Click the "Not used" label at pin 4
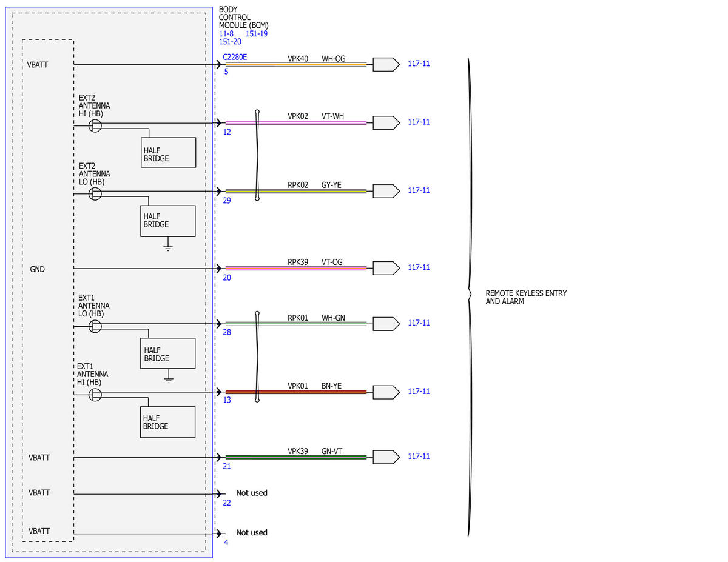This screenshot has width=728, height=562. (252, 532)
